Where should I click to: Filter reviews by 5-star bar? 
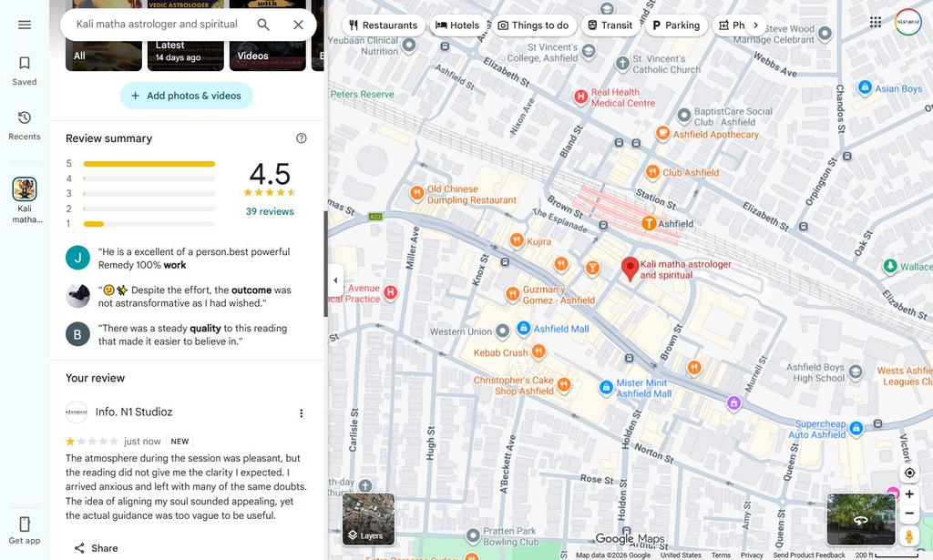click(x=149, y=164)
